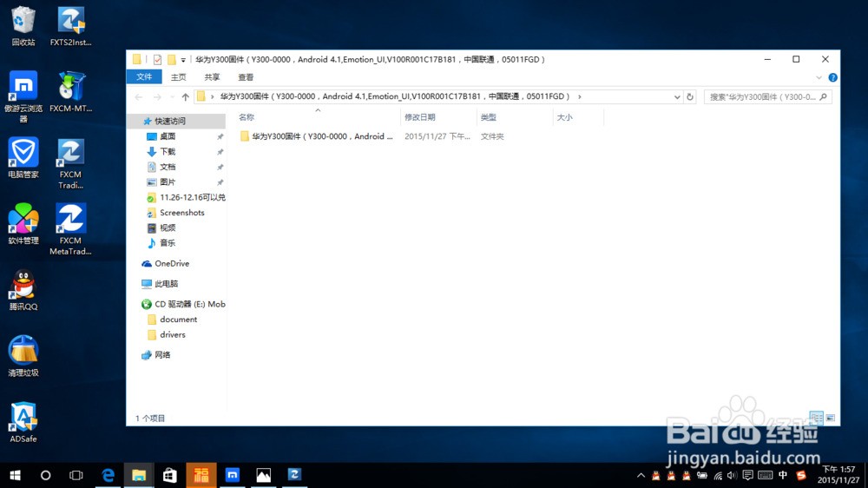
Task: Show hidden system tray icons
Action: [641, 475]
